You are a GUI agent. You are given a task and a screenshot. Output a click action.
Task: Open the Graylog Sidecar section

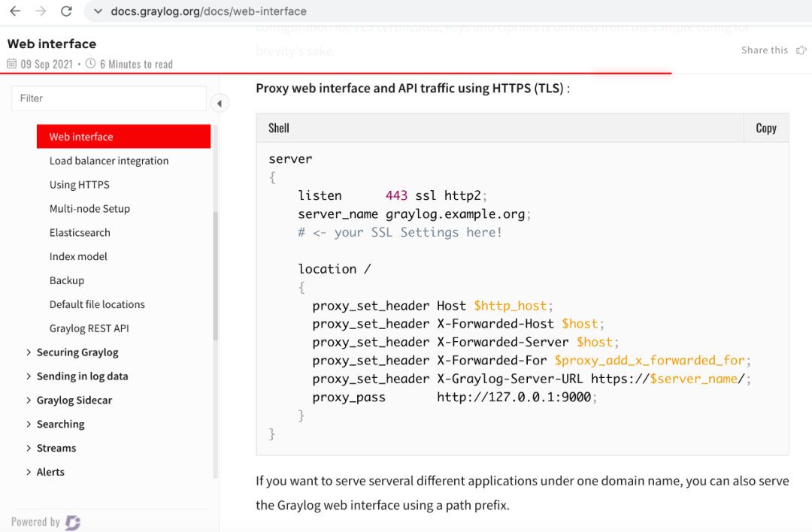point(74,400)
